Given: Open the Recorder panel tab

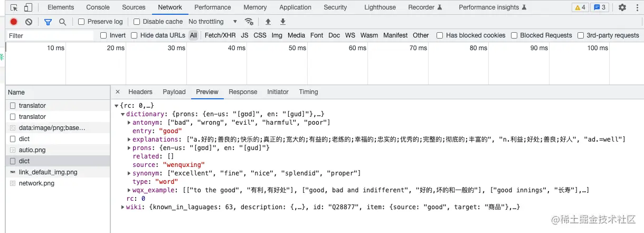Looking at the screenshot, I should (425, 7).
